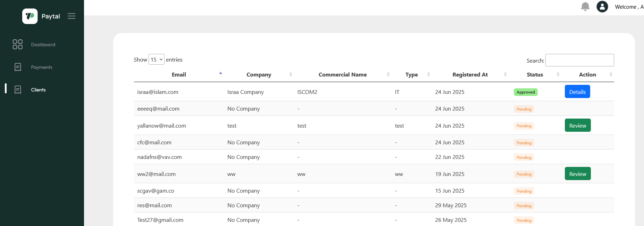Click into the Search input field

tap(579, 60)
